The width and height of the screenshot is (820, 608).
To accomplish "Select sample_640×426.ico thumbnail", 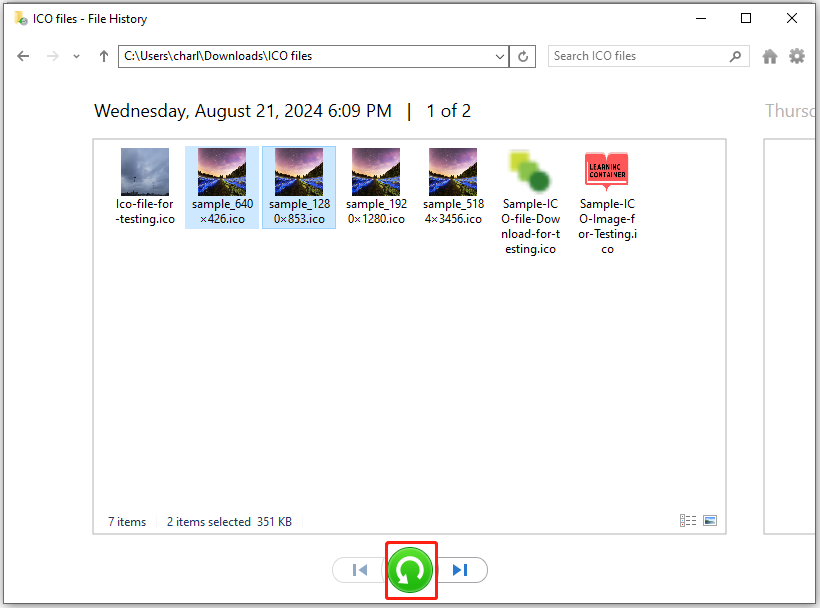I will tap(222, 186).
